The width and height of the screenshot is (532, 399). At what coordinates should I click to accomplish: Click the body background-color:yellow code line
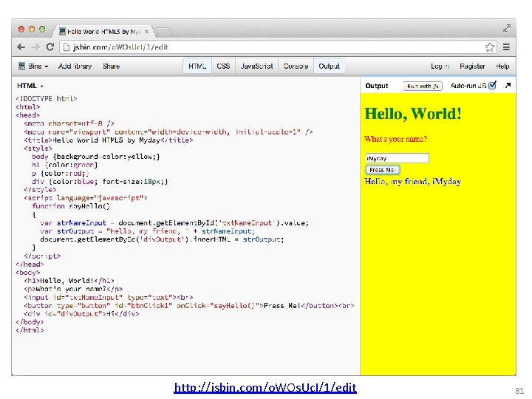[x=95, y=157]
